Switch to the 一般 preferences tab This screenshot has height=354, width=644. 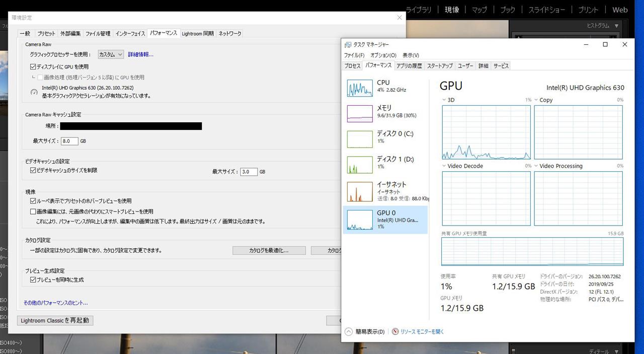tap(25, 34)
